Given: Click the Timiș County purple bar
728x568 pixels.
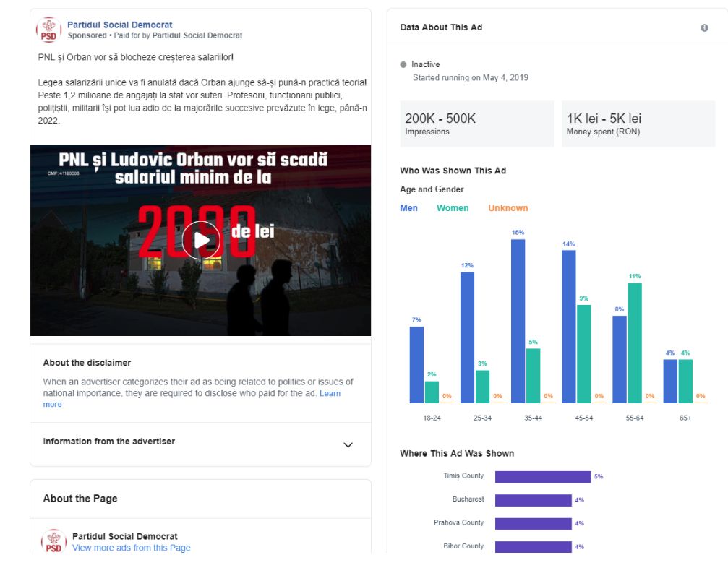Looking at the screenshot, I should [542, 477].
